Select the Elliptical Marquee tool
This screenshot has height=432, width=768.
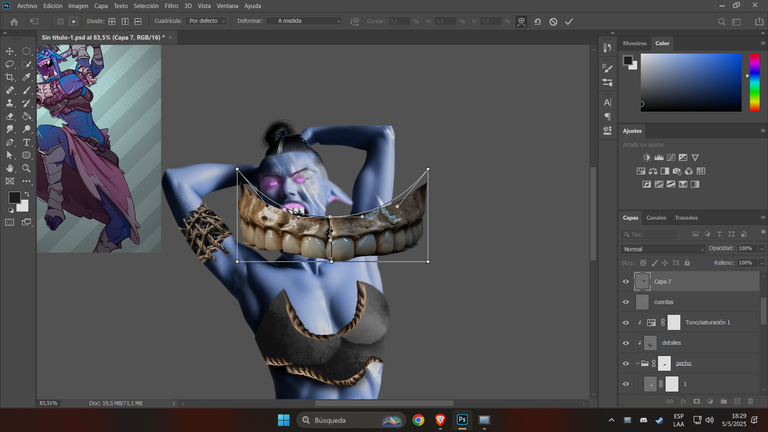(x=26, y=51)
